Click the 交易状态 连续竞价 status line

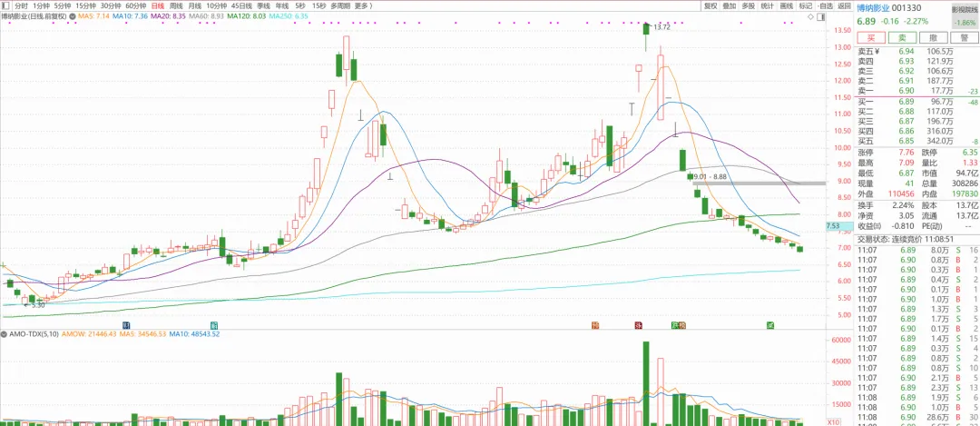[905, 238]
